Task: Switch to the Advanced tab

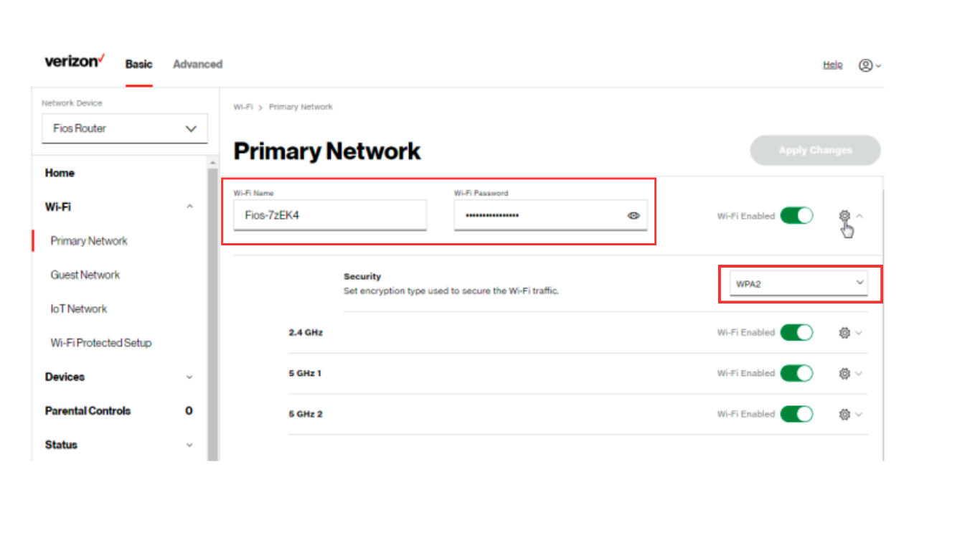Action: 197,65
